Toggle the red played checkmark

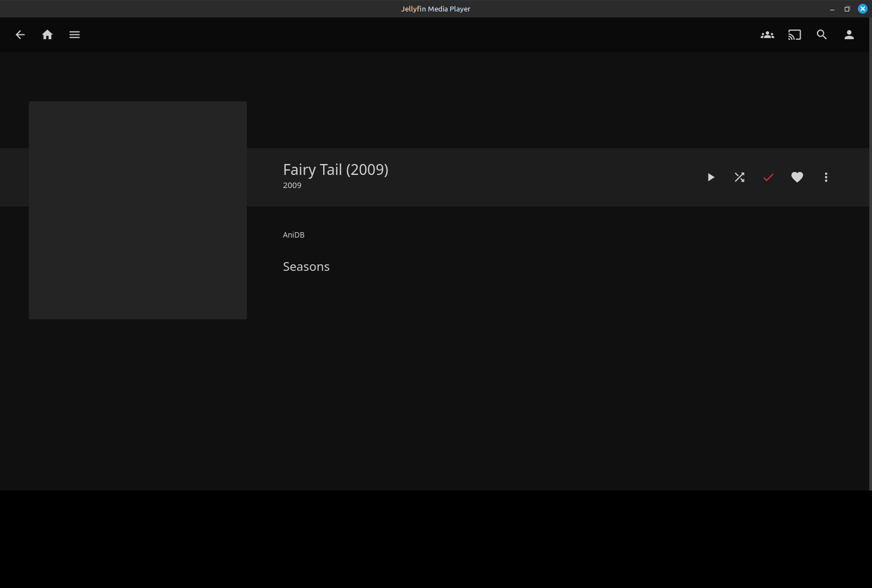(768, 177)
